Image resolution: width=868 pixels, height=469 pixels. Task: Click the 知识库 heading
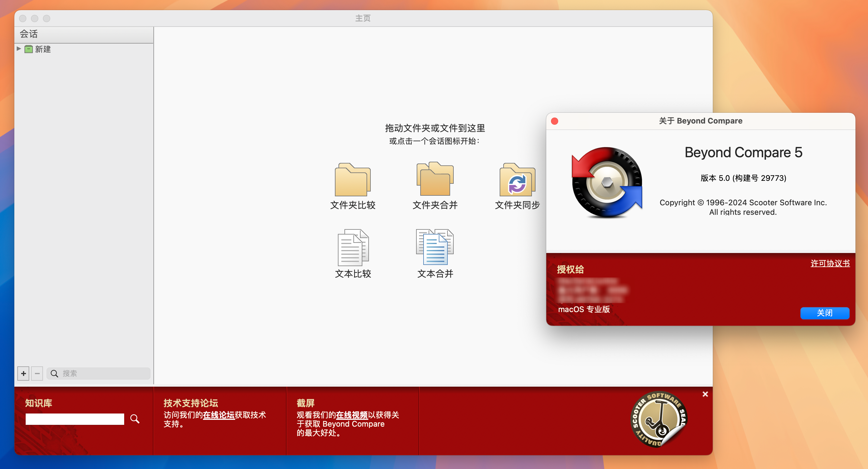point(39,403)
